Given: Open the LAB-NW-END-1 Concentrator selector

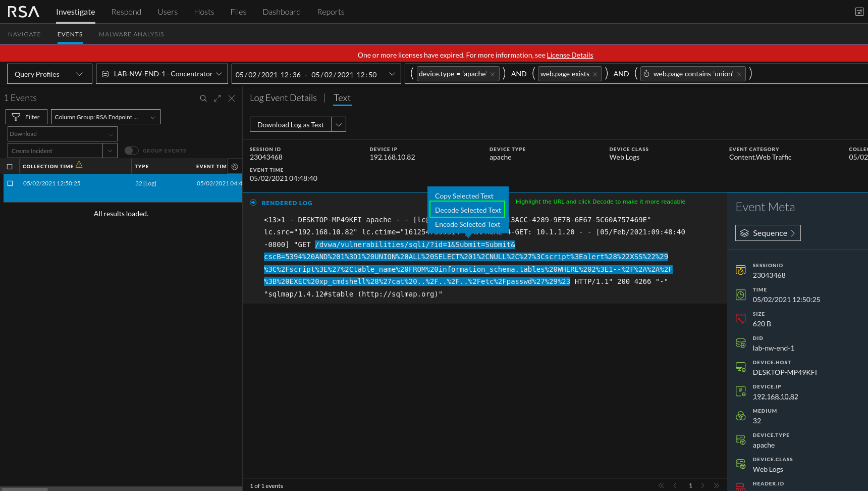Looking at the screenshot, I should coord(161,74).
